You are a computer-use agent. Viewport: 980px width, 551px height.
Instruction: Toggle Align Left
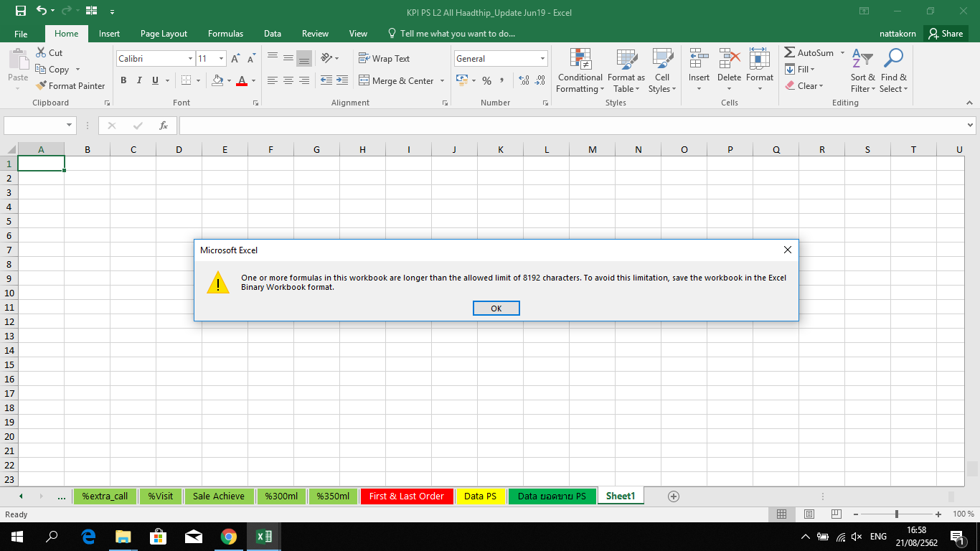273,80
